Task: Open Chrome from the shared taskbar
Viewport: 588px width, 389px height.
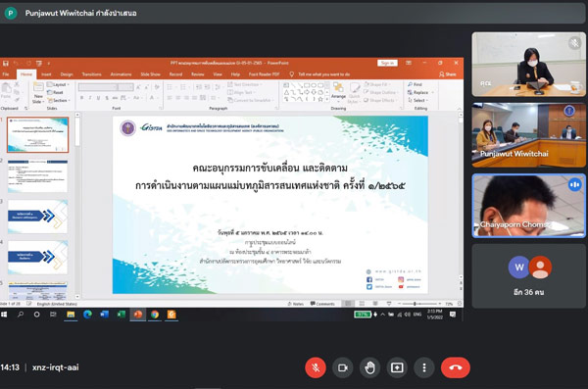Action: 155,315
